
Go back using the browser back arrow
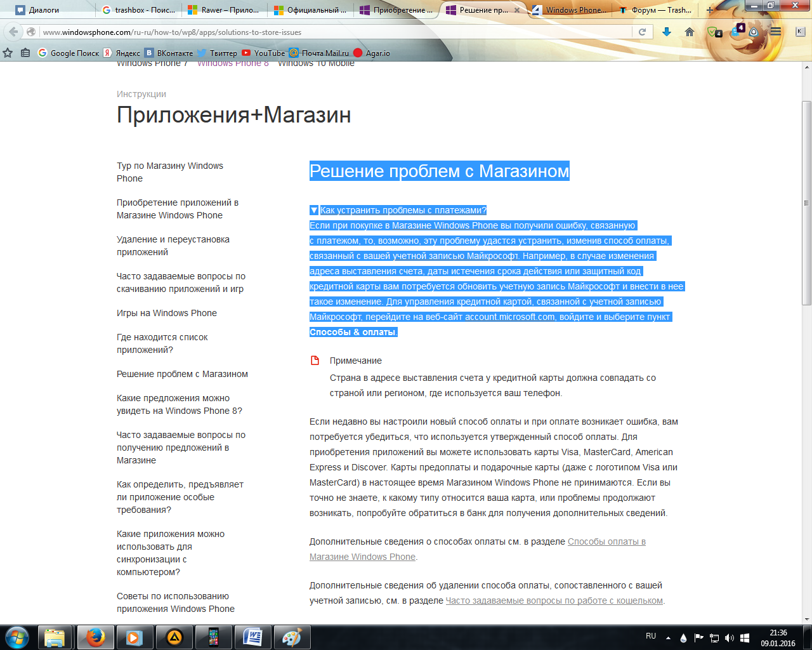pos(14,32)
